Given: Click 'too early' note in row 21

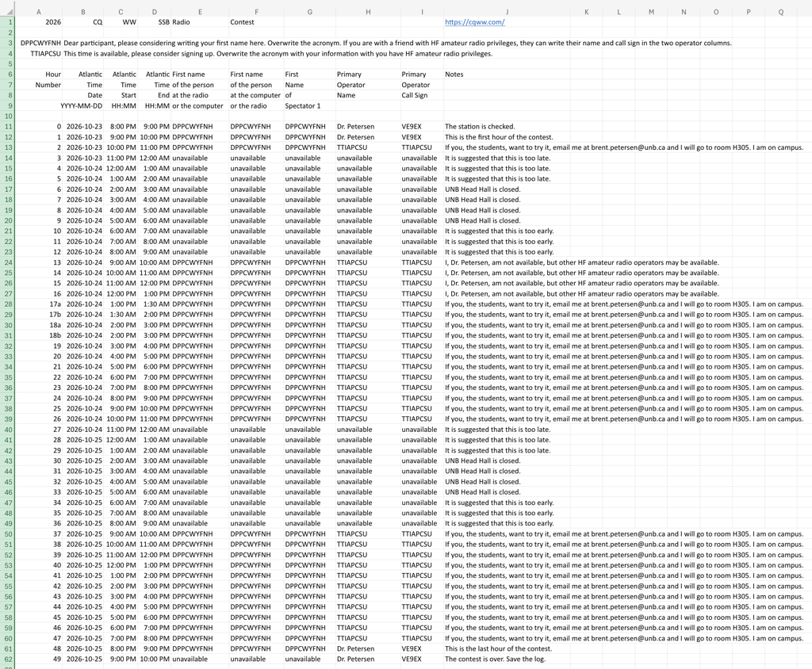Looking at the screenshot, I should point(500,231).
